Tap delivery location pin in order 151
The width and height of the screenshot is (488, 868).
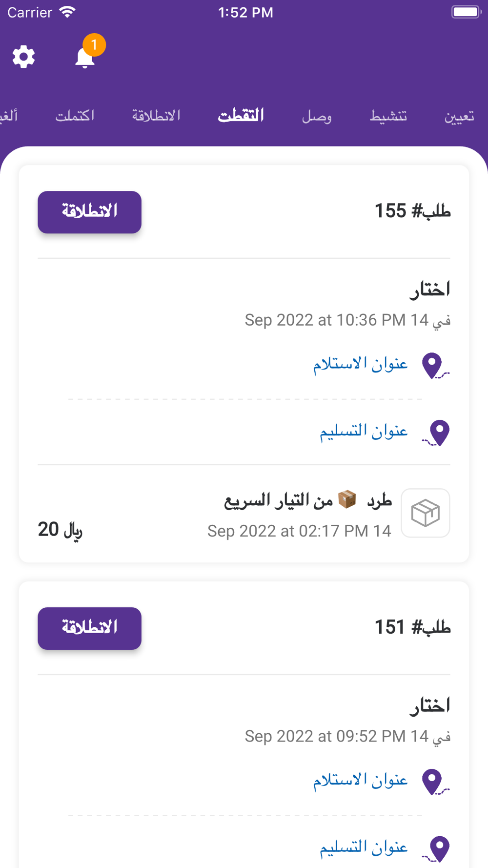pyautogui.click(x=438, y=848)
